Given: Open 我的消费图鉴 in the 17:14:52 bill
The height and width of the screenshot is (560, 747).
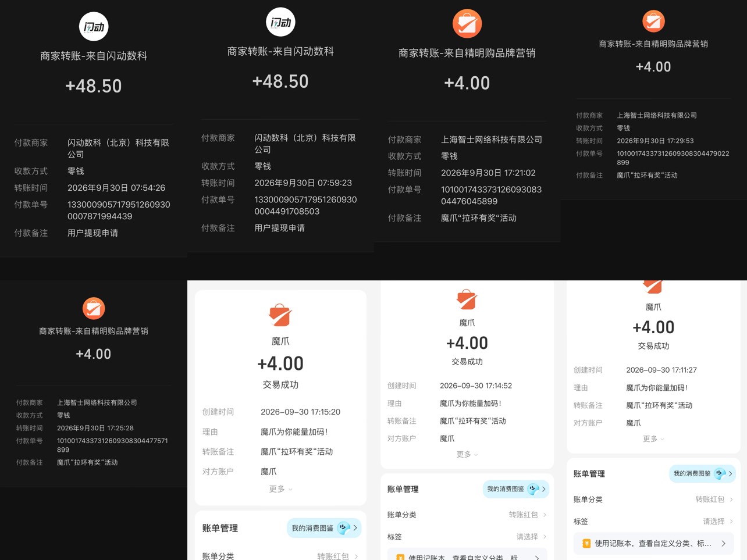Looking at the screenshot, I should 516,489.
